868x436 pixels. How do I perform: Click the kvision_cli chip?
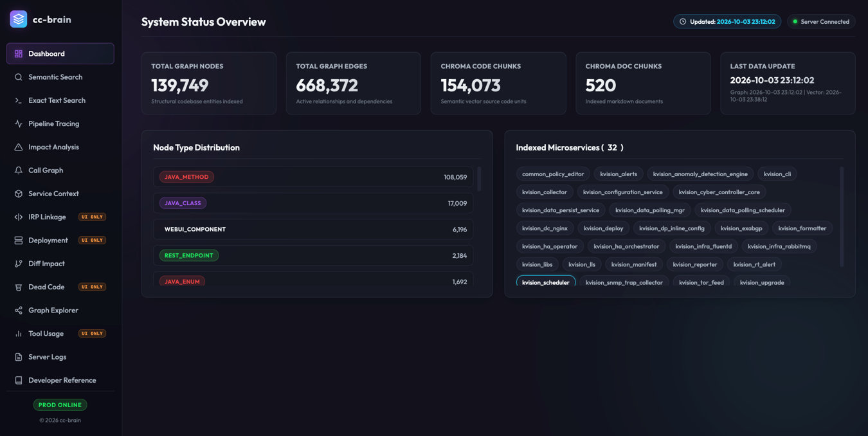pos(777,174)
